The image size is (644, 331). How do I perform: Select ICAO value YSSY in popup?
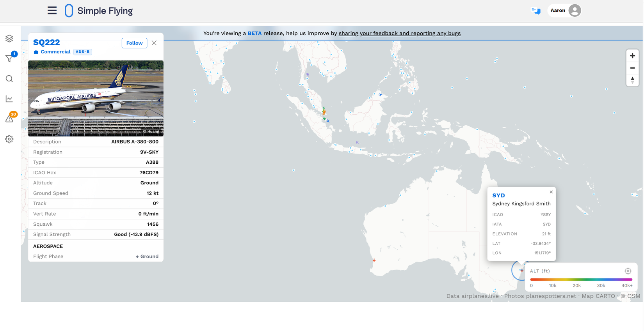coord(545,214)
